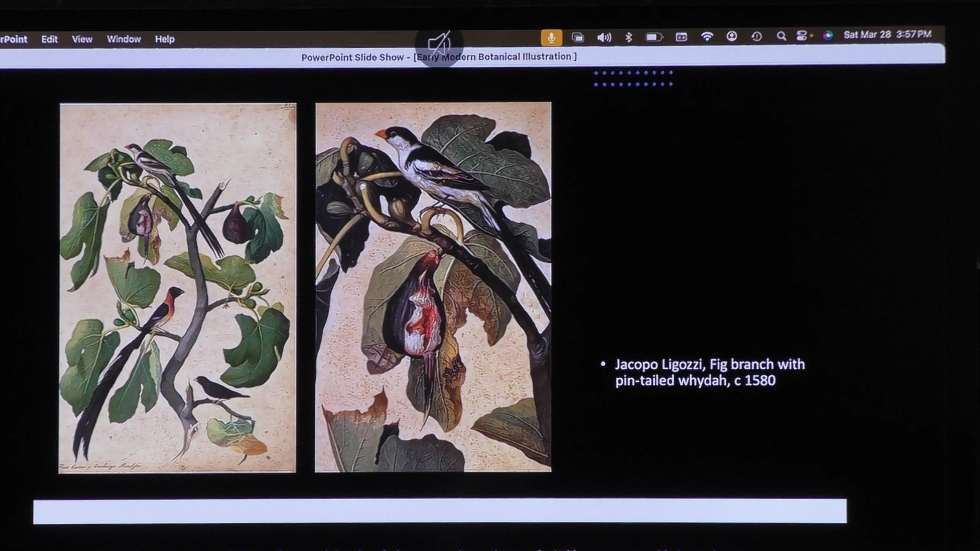This screenshot has width=980, height=551.
Task: Open the Window menu
Action: [x=124, y=39]
